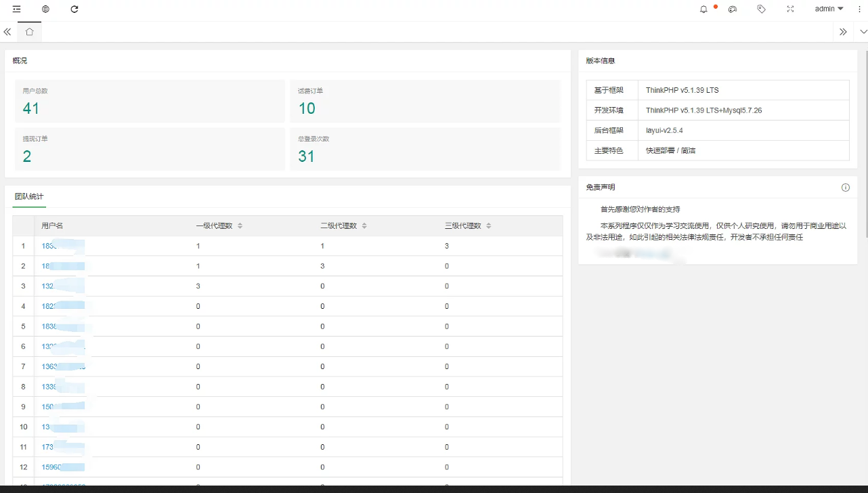Click the info icon in 免责声明 panel
The height and width of the screenshot is (493, 868).
tap(845, 188)
